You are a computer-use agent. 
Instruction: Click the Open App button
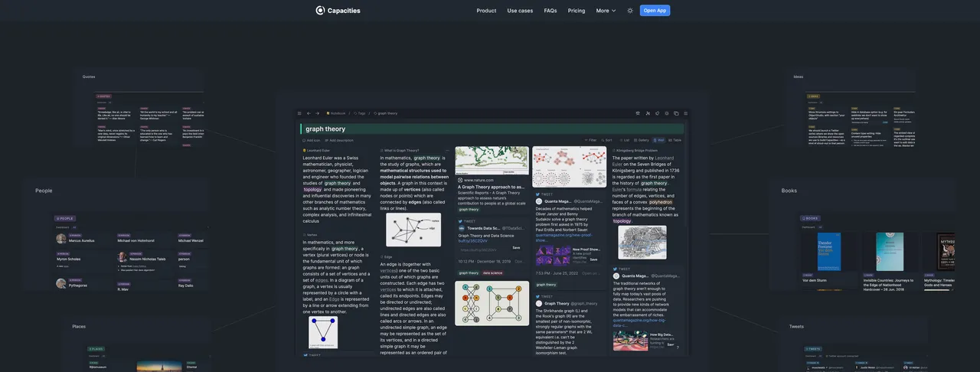click(655, 11)
